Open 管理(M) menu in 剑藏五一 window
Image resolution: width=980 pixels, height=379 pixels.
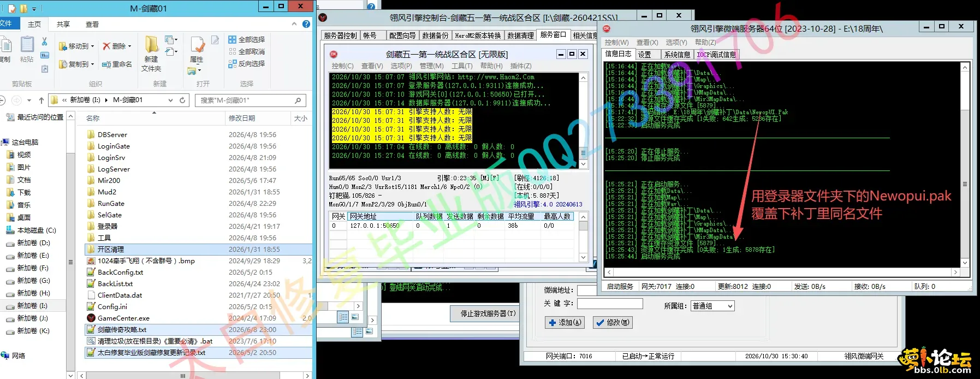pos(431,66)
